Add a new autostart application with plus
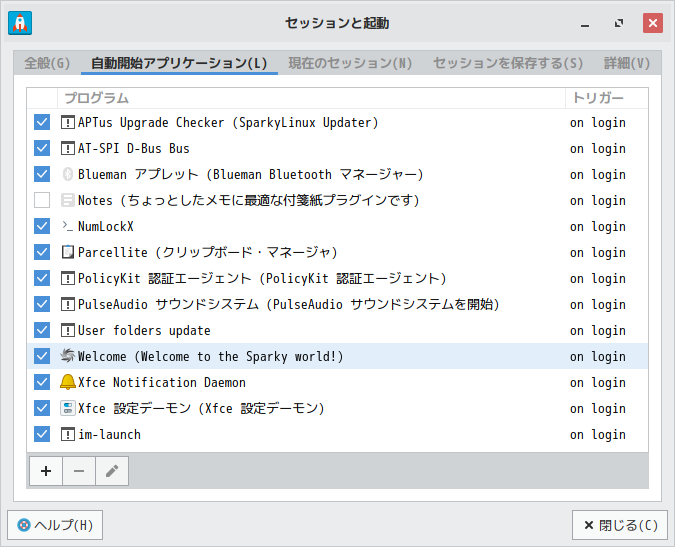This screenshot has height=547, width=675. (46, 471)
